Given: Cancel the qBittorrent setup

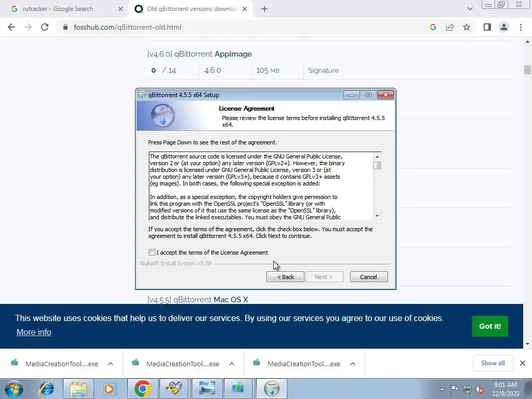Looking at the screenshot, I should click(x=368, y=277).
